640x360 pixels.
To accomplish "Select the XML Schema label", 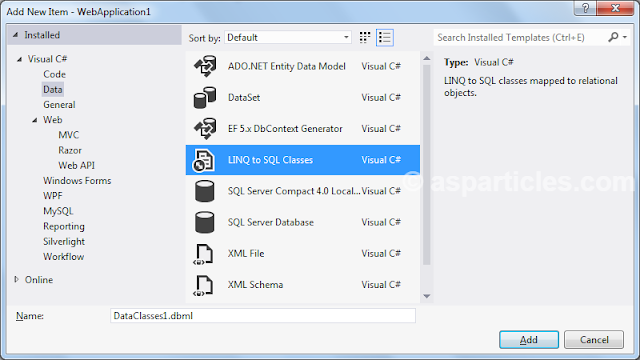I will (x=255, y=285).
